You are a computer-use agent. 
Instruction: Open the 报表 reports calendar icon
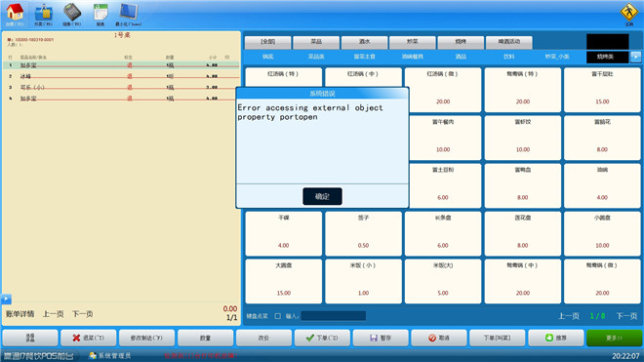101,13
